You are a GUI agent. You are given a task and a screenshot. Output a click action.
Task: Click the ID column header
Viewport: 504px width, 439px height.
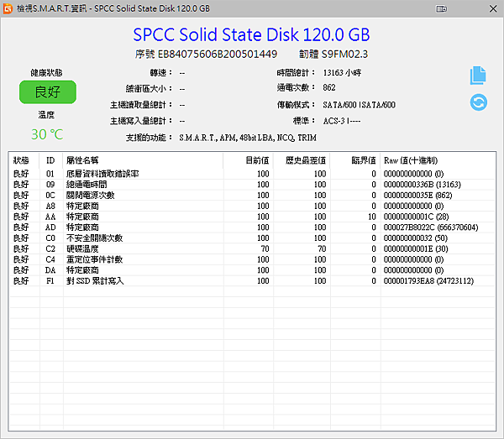point(50,160)
